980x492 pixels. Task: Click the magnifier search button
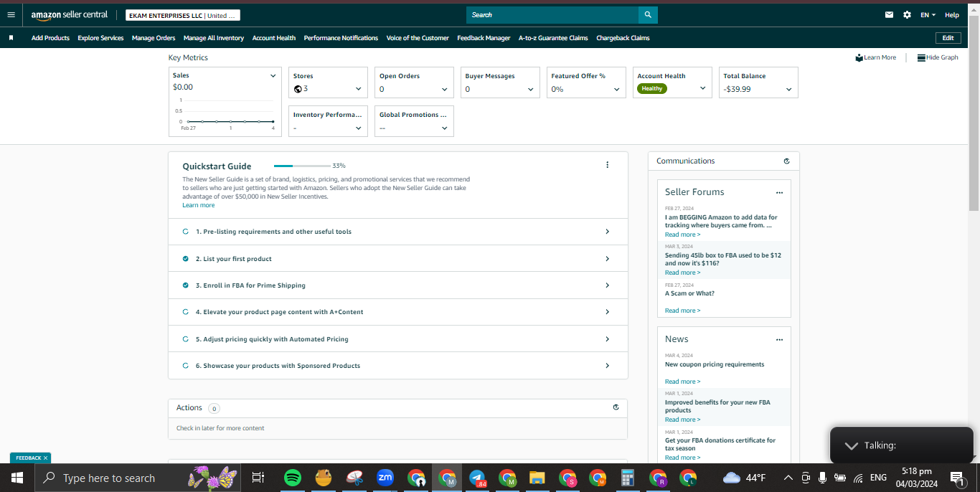point(648,15)
